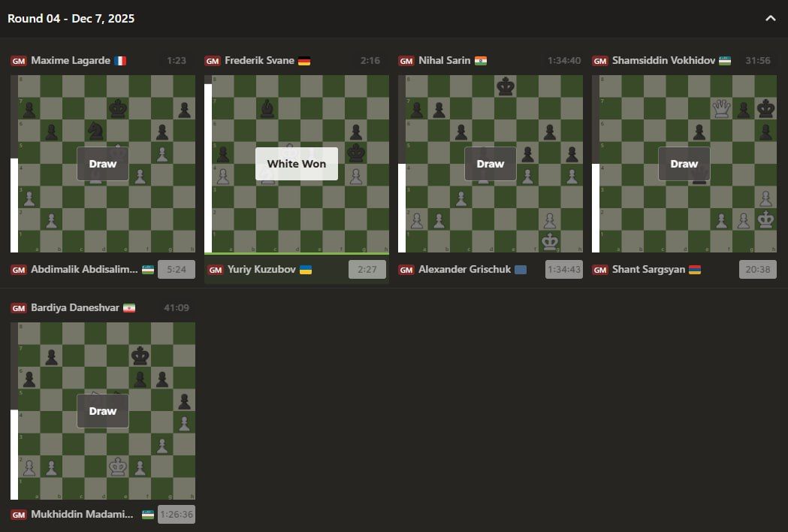Click the Ukrainian flag next to Yuriy Kuzubov

coord(306,270)
